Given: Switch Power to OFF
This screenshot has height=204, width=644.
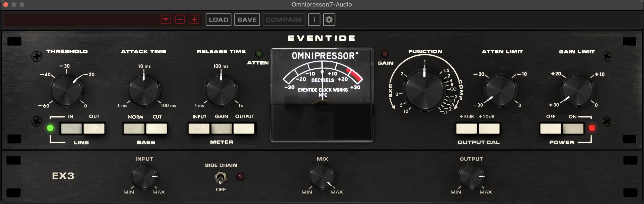Looking at the screenshot, I should pos(551,129).
